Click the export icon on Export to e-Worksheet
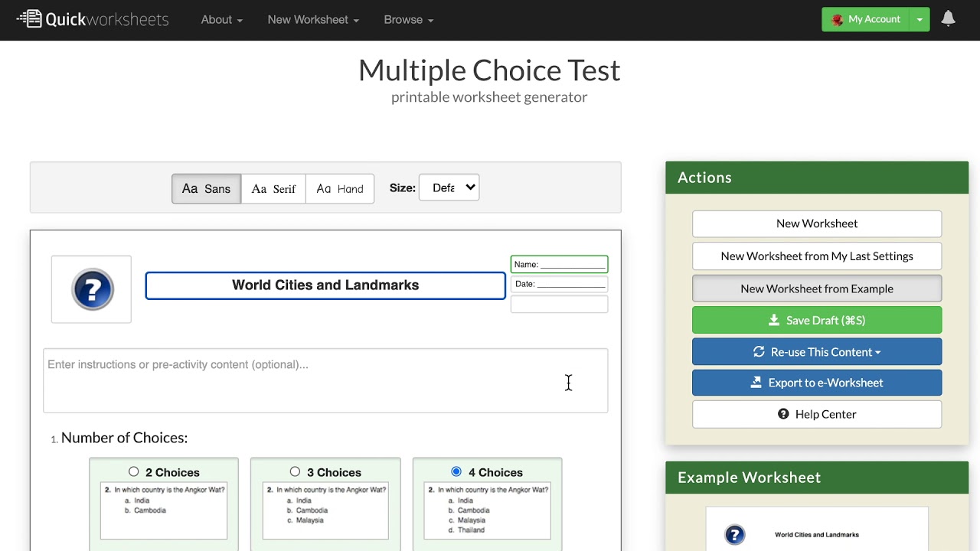 point(756,383)
